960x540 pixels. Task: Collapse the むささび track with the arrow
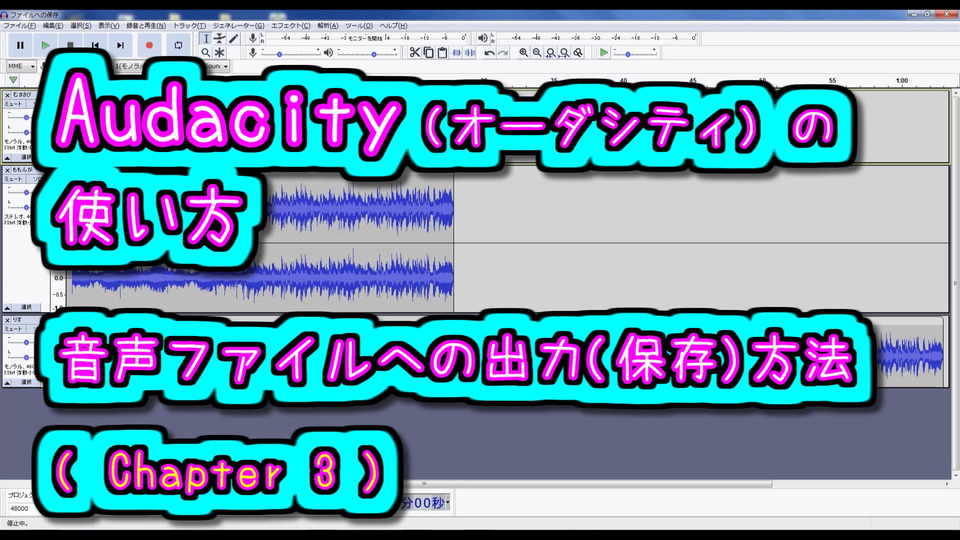[x=7, y=158]
